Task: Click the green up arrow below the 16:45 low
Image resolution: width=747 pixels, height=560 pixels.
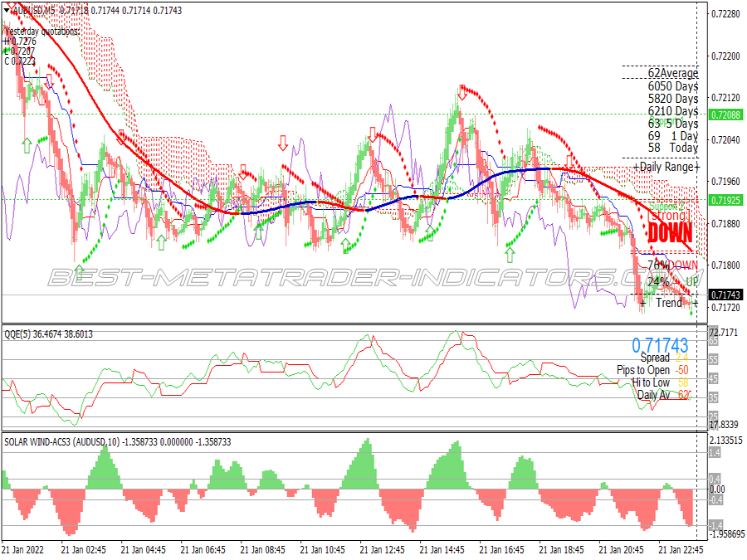Action: pyautogui.click(x=510, y=255)
